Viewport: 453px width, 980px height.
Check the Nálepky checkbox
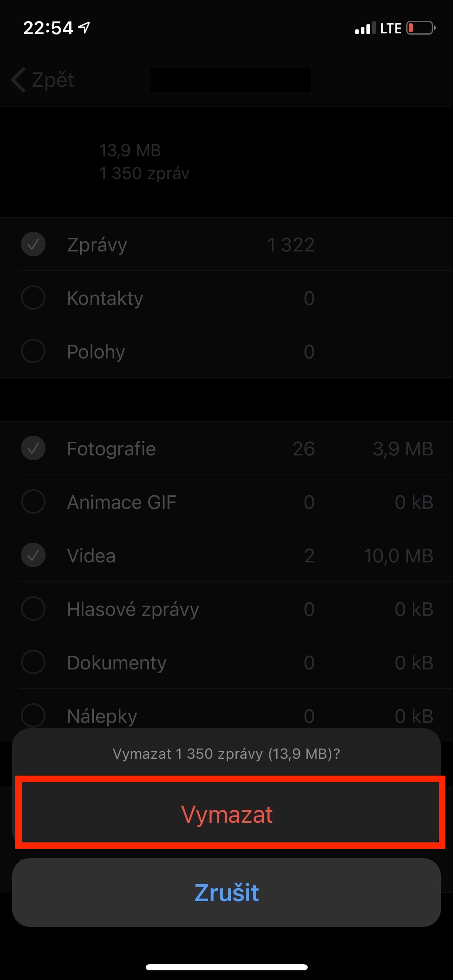click(33, 716)
